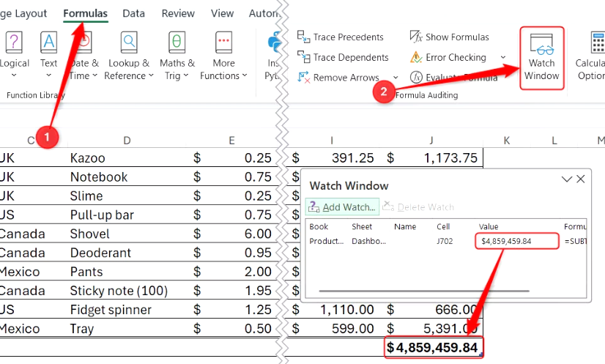This screenshot has width=605, height=364.
Task: Click the Evaluate Formula icon
Action: tap(416, 78)
